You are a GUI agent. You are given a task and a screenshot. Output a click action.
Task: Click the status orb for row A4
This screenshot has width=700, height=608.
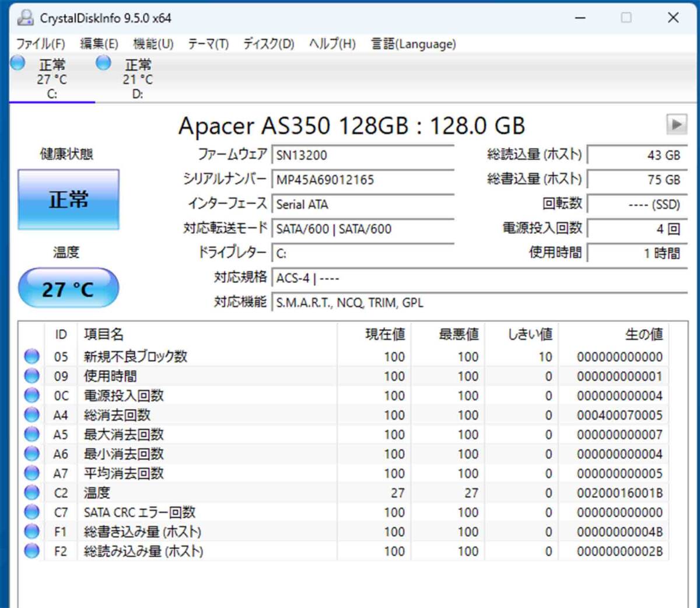[32, 415]
